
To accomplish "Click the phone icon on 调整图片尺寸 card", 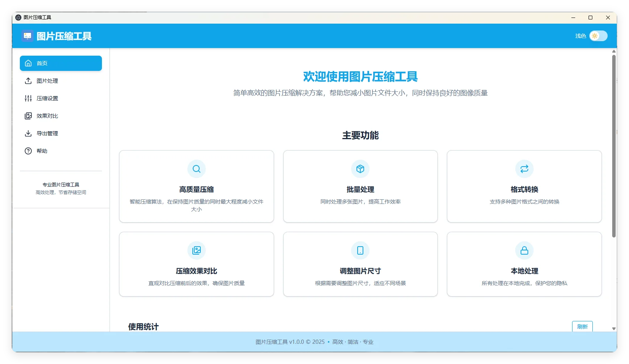I will [x=360, y=250].
